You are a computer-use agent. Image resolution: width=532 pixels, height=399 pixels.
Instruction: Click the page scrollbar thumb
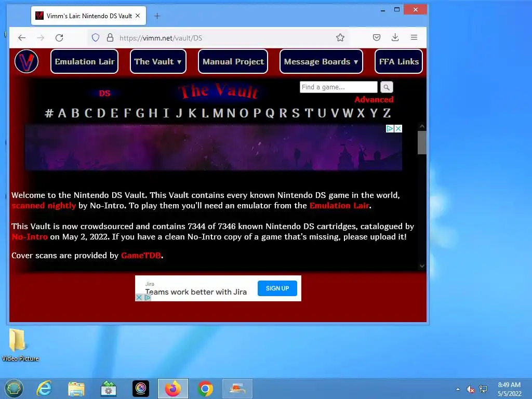[x=422, y=142]
